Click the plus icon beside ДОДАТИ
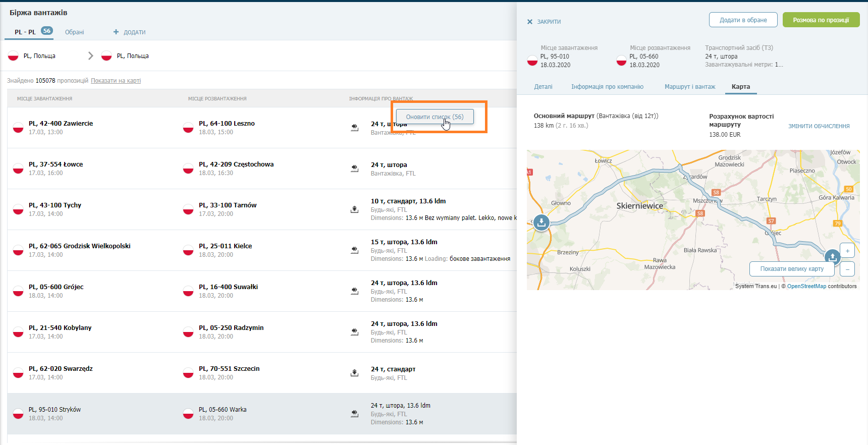The image size is (868, 445). (x=116, y=32)
